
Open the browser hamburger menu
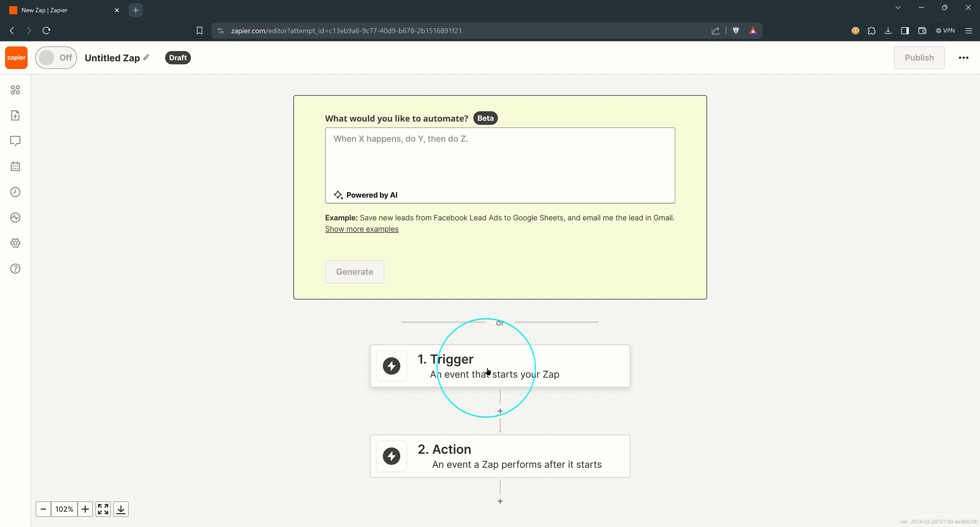pos(969,30)
